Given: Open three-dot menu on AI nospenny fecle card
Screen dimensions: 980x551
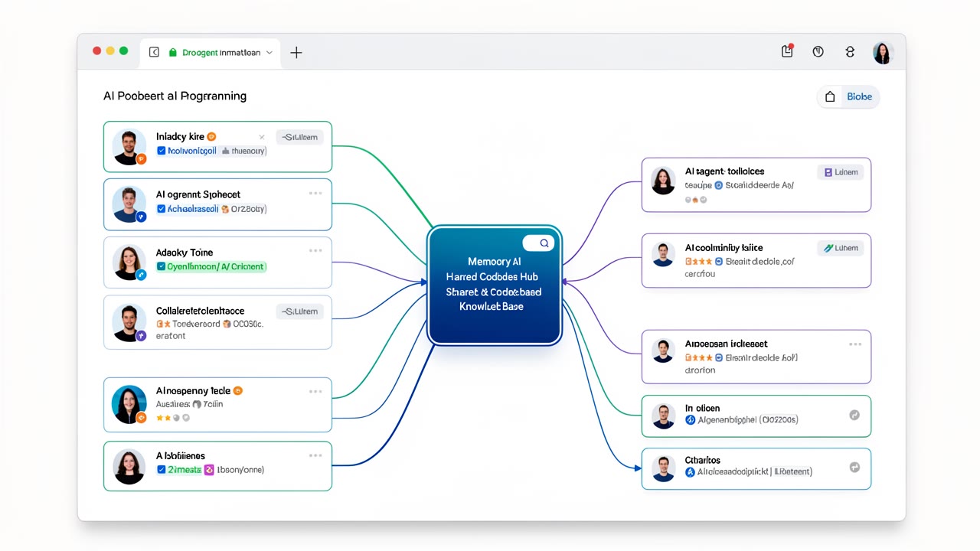Looking at the screenshot, I should click(x=315, y=391).
